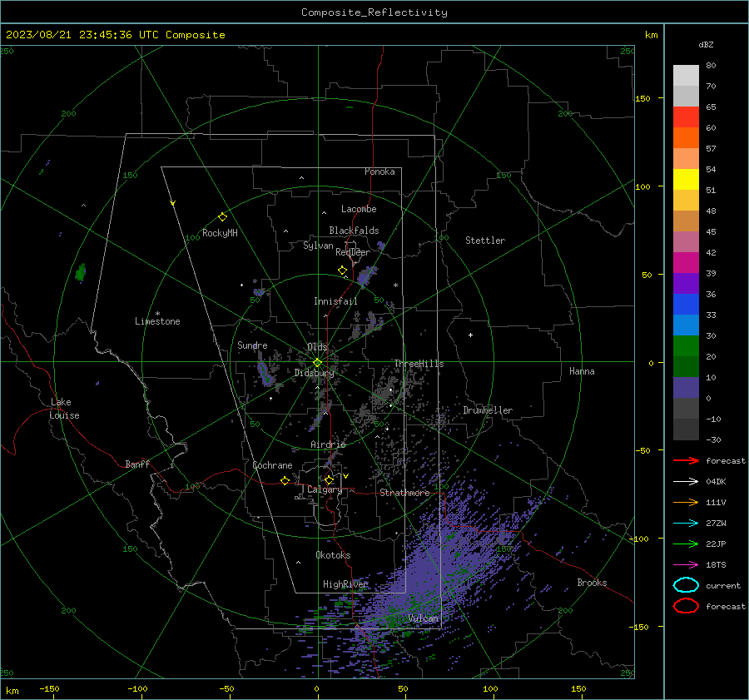The height and width of the screenshot is (700, 749).
Task: Click the Drumheller city label
Action: tap(488, 410)
